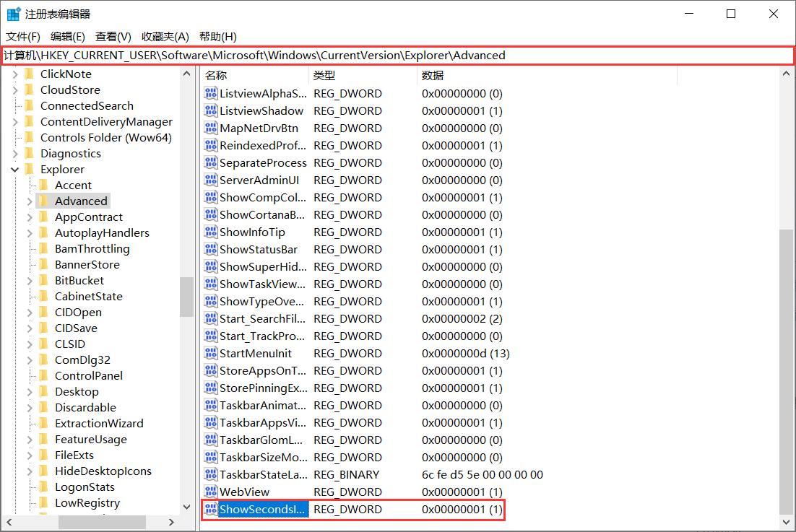Select the TaskbarAppsVi... DWORD icon

coord(211,422)
